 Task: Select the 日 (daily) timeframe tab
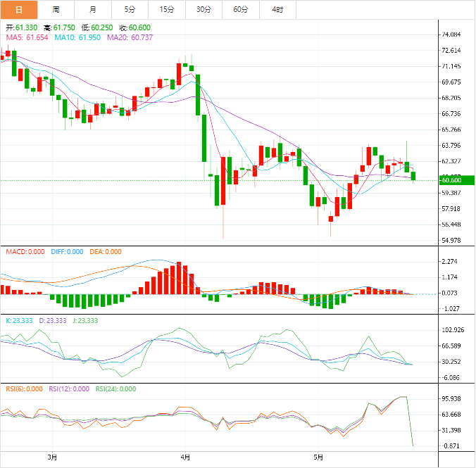tap(19, 10)
